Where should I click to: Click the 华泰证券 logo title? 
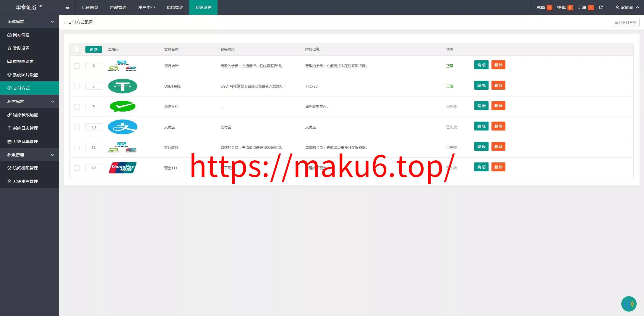(x=29, y=7)
